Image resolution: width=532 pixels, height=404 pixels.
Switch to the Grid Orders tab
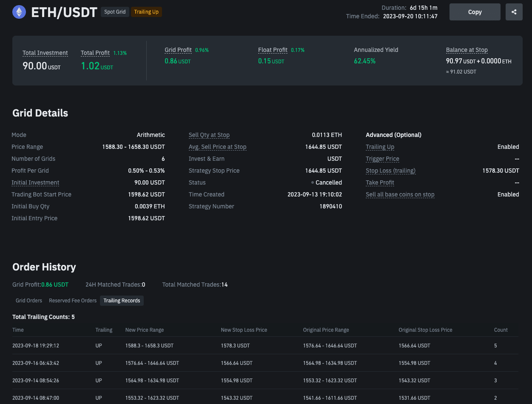[29, 301]
